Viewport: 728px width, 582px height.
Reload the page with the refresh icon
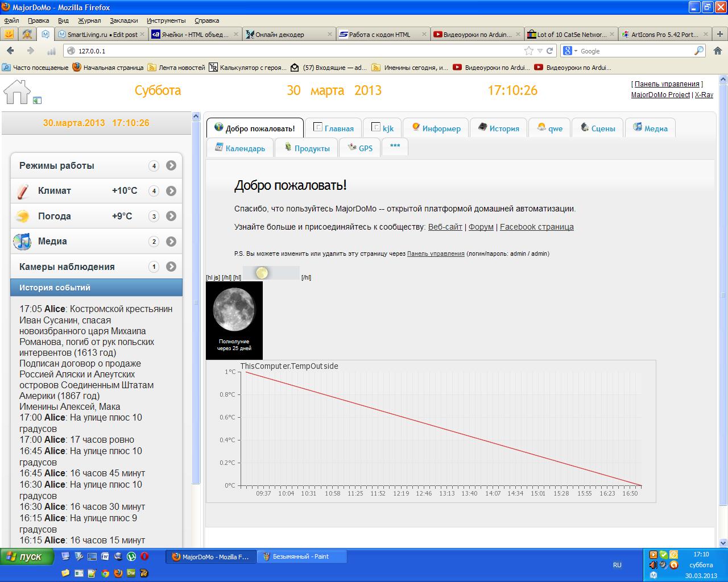pos(550,51)
